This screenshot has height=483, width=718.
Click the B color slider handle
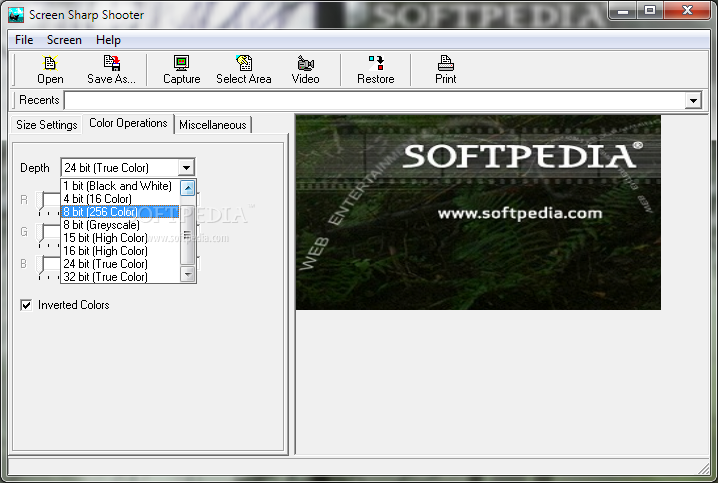coord(42,264)
